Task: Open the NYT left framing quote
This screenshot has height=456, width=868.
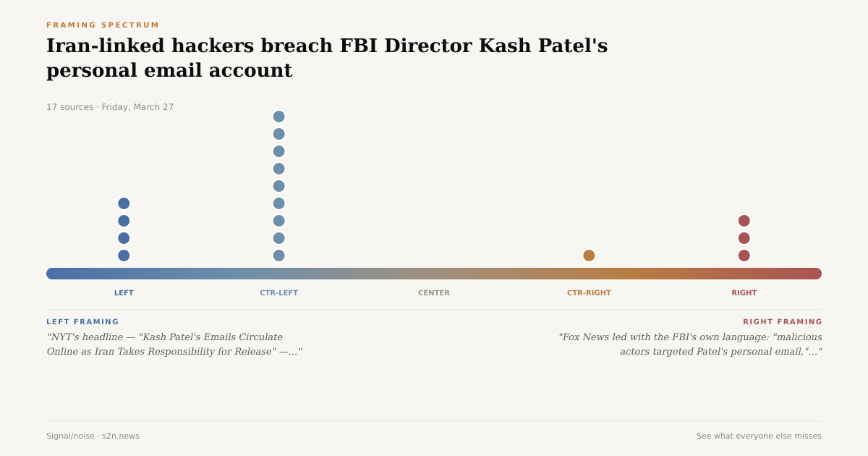Action: (174, 345)
